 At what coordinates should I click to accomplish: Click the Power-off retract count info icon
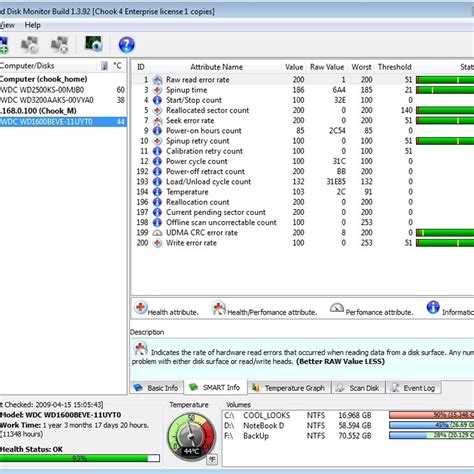pyautogui.click(x=157, y=172)
